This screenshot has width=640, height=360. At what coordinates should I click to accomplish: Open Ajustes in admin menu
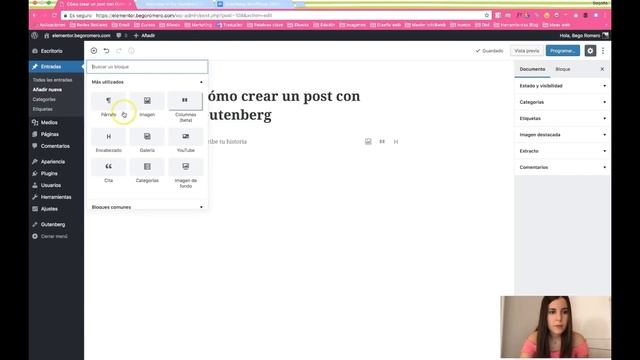tap(56, 209)
